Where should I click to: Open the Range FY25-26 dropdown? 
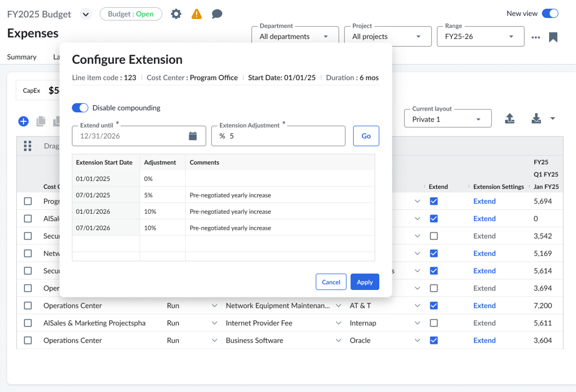480,36
